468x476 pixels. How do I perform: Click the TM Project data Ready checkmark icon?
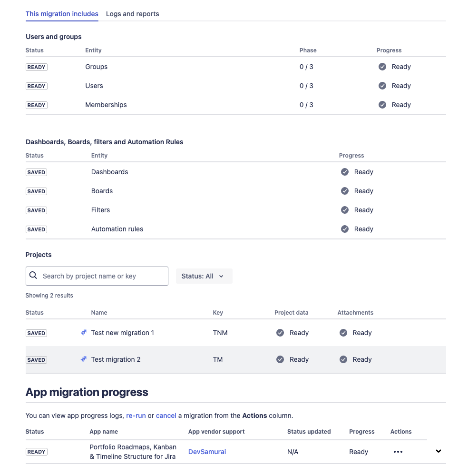280,359
